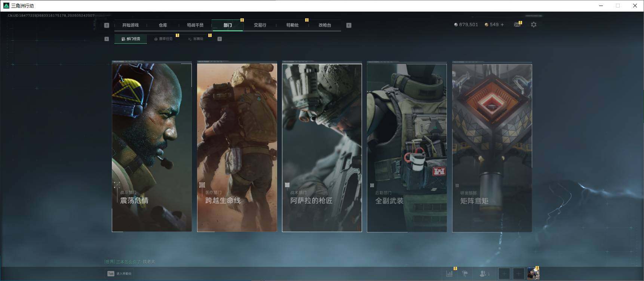
Task: Open the 阿萨拉的枪匠 tactical department card
Action: 322,147
